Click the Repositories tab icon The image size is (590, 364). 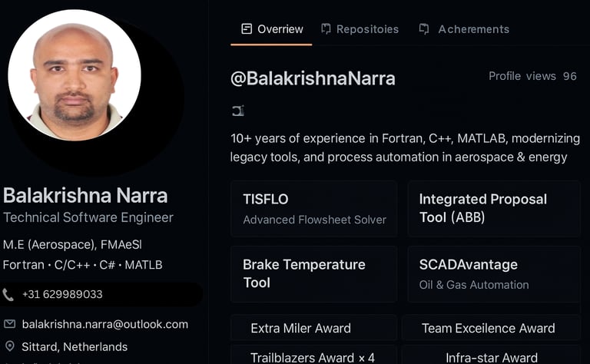[326, 29]
